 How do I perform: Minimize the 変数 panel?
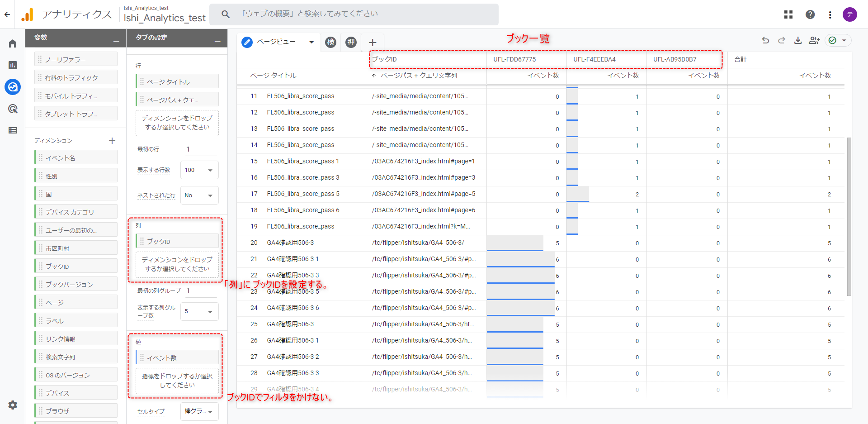(x=116, y=41)
